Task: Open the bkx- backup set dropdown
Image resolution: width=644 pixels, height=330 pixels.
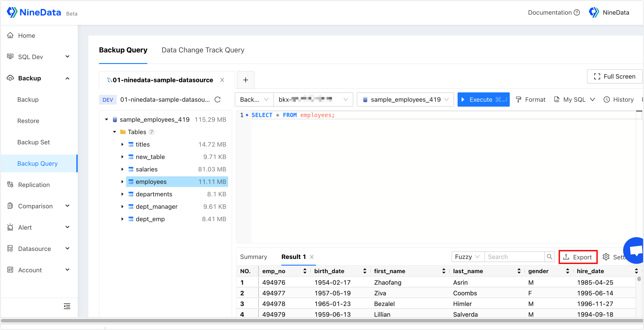Action: [x=313, y=99]
